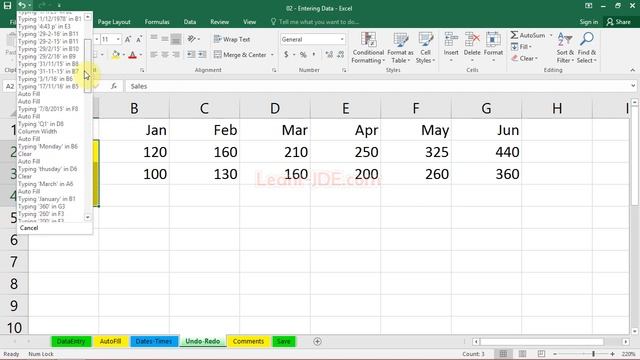This screenshot has width=640, height=360.
Task: Click the Share button
Action: point(619,22)
